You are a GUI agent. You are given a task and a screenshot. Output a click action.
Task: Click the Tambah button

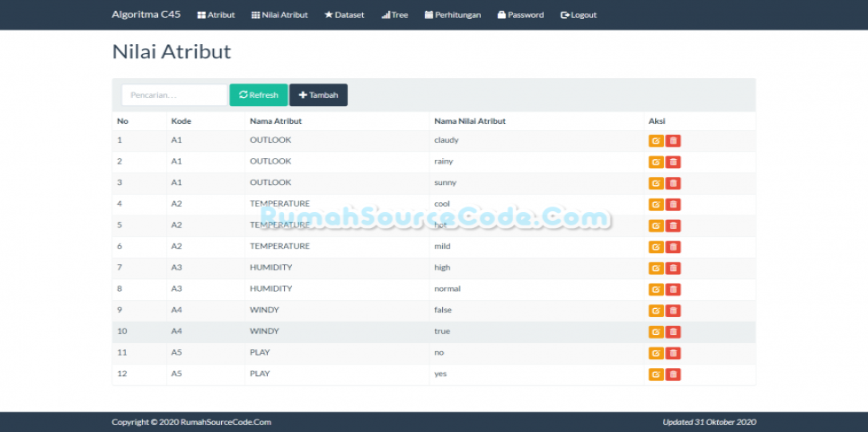[x=318, y=94]
